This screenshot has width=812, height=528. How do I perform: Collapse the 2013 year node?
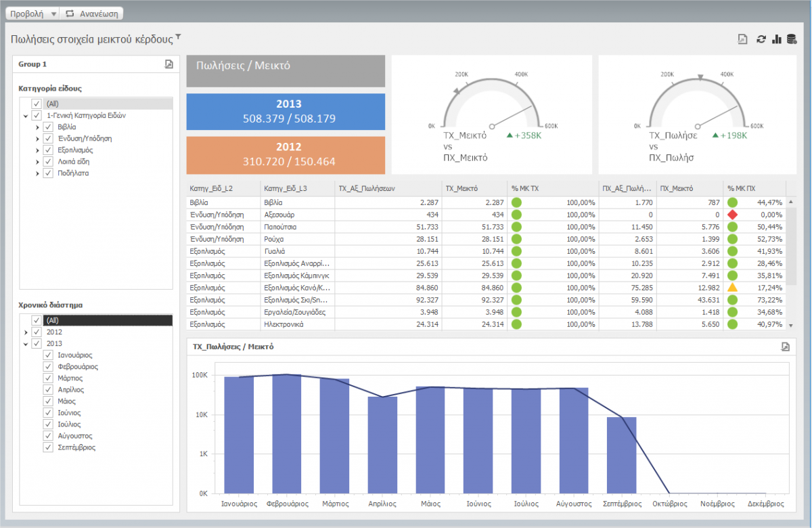[26, 344]
